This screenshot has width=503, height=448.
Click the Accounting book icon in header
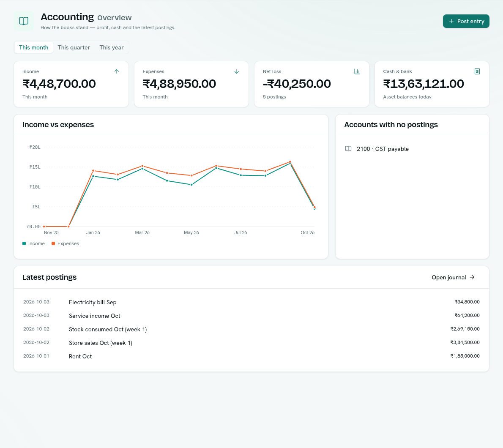[24, 21]
